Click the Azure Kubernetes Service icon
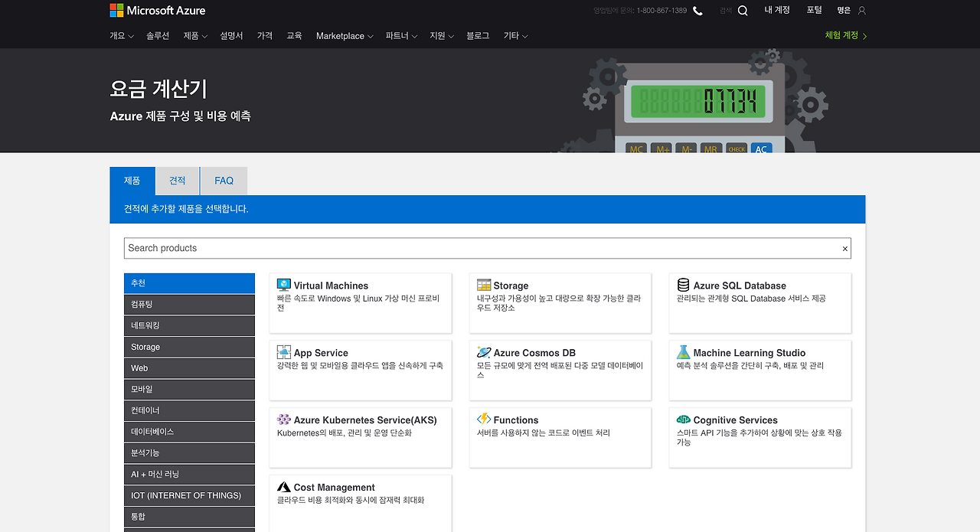 point(284,419)
